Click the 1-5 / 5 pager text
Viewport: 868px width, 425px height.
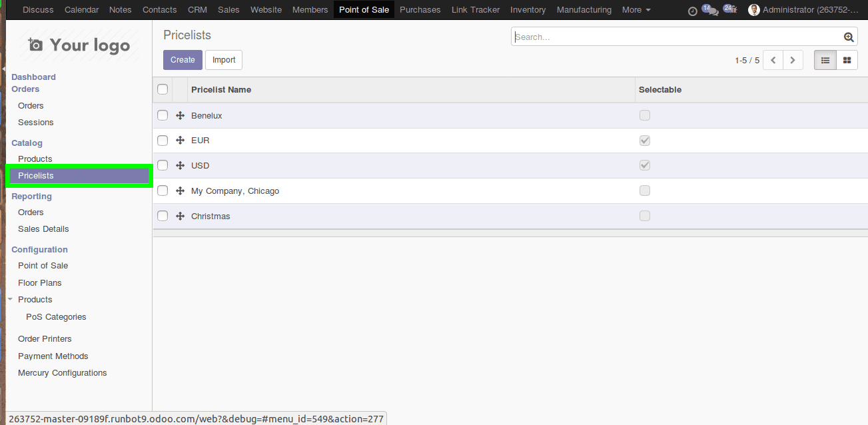[747, 61]
